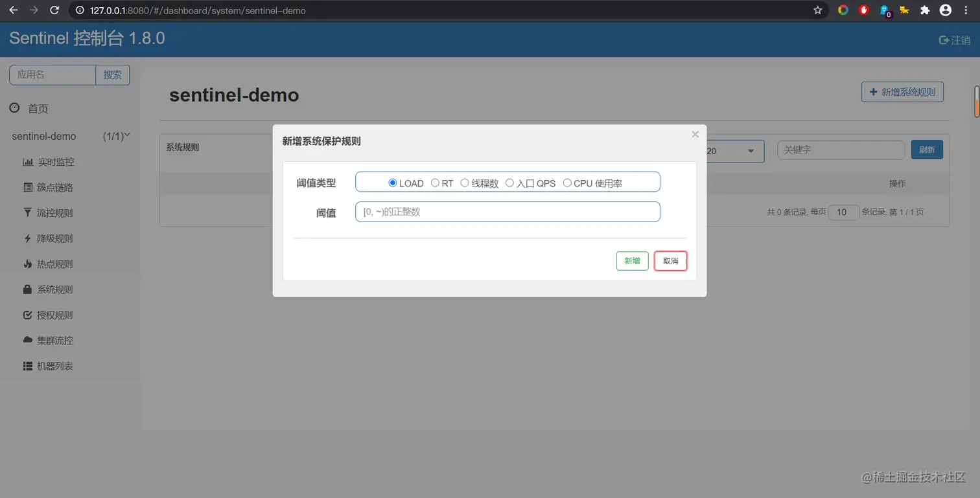Open 降级规则 in the sidebar

48,238
